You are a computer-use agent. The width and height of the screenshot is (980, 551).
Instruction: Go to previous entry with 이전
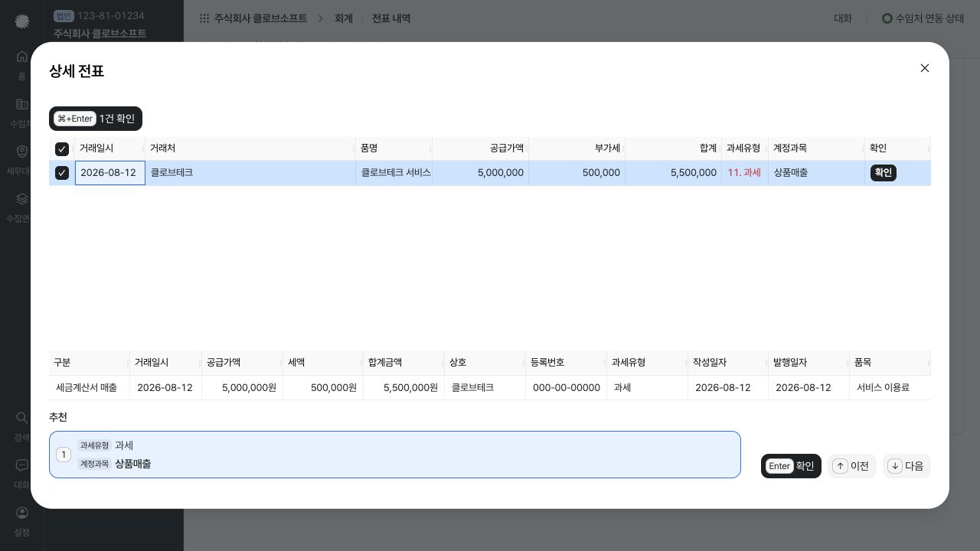[x=851, y=466]
